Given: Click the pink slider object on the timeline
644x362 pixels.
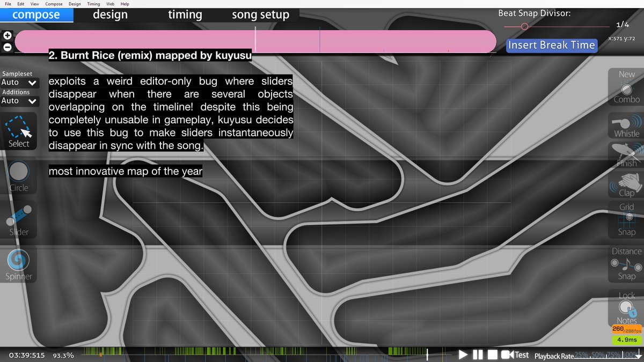Looking at the screenshot, I should coord(255,41).
